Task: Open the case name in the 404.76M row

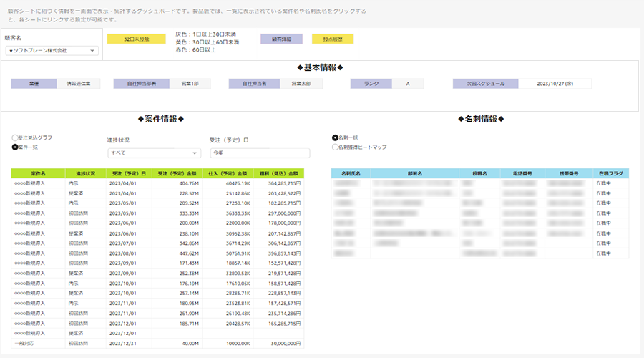Action: point(29,183)
